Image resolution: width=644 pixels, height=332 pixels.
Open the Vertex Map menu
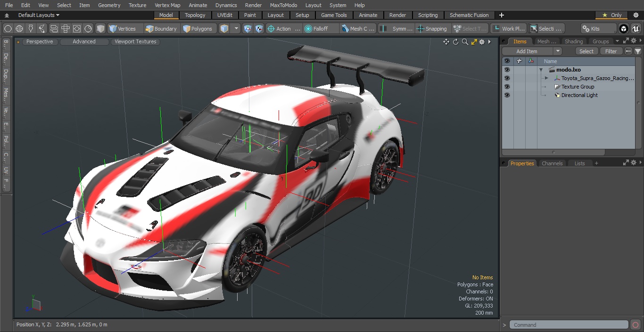tap(167, 5)
